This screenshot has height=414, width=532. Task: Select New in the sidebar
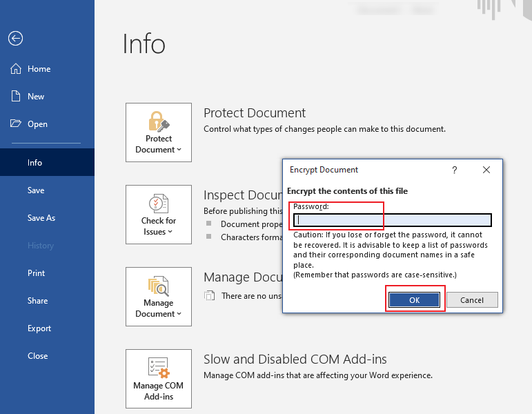pos(47,97)
